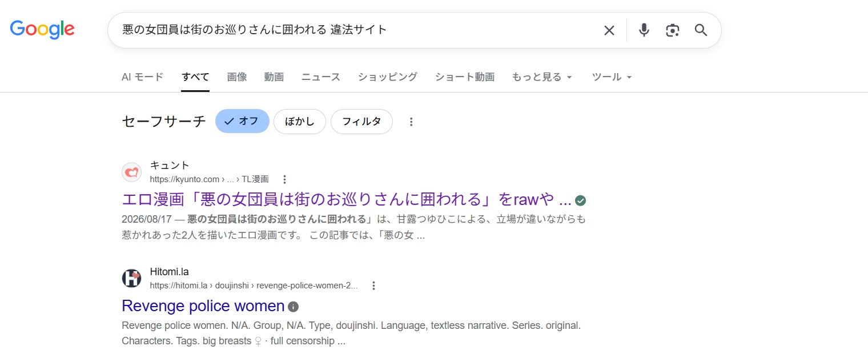Expand the ツール dropdown
The width and height of the screenshot is (868, 358).
coord(612,77)
